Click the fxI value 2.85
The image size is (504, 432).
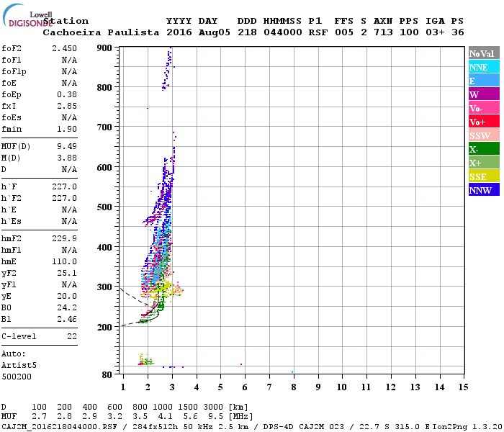pos(67,106)
